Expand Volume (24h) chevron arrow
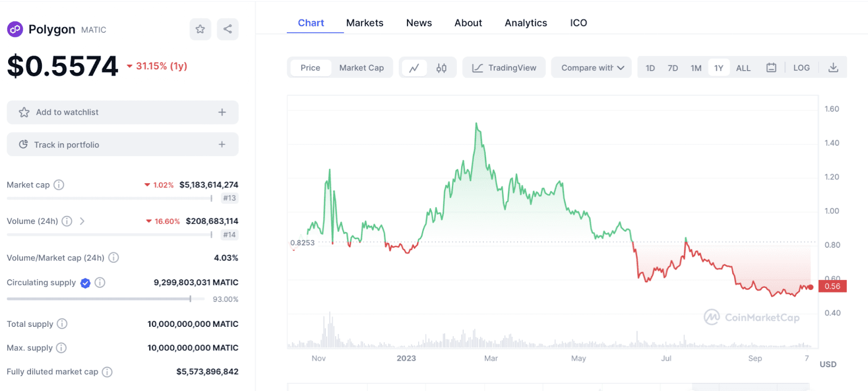The height and width of the screenshot is (391, 868). [82, 221]
